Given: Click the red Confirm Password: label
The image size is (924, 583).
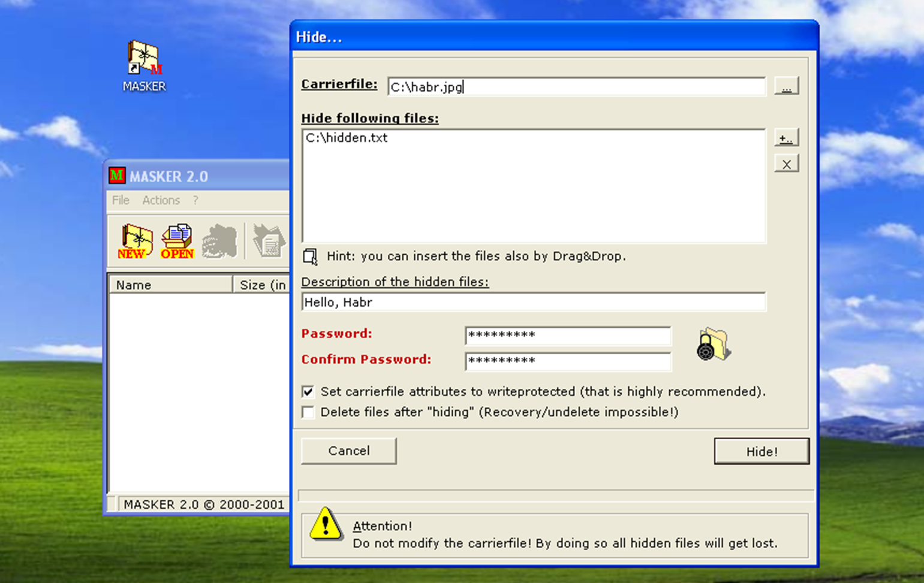Looking at the screenshot, I should (x=366, y=360).
